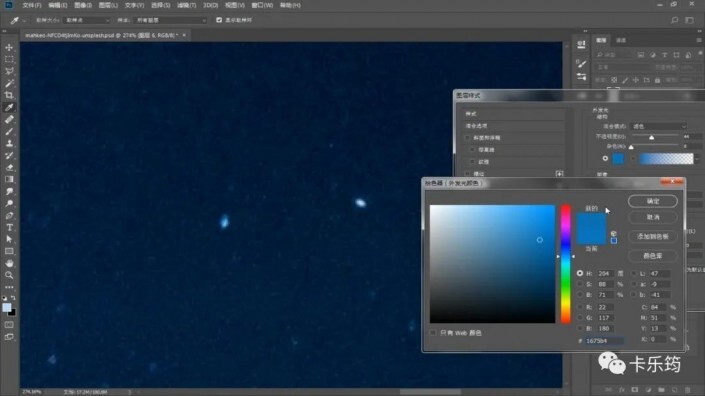Enable 斜面和浮雕 effect checkbox
The width and height of the screenshot is (705, 396).
[x=467, y=138]
